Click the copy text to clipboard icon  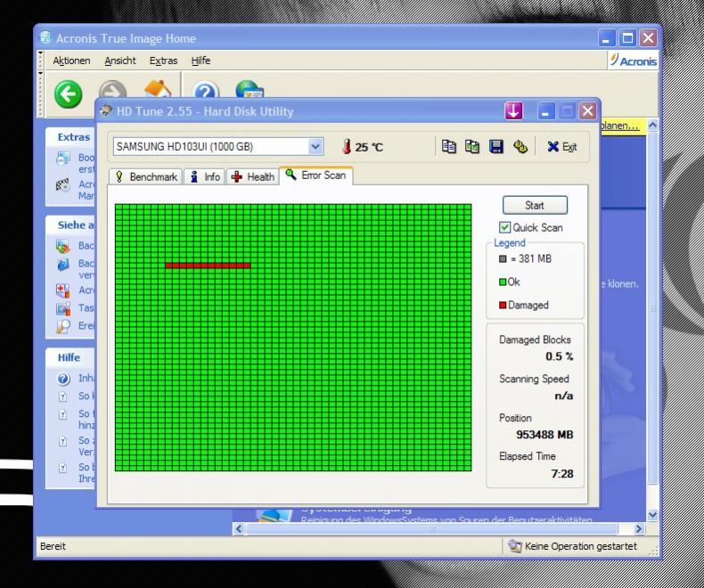click(x=448, y=147)
